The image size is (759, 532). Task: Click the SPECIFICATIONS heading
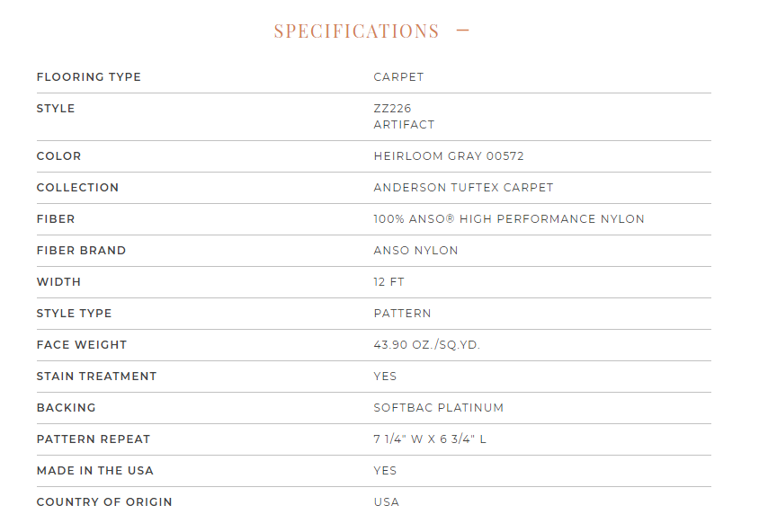[x=356, y=31]
